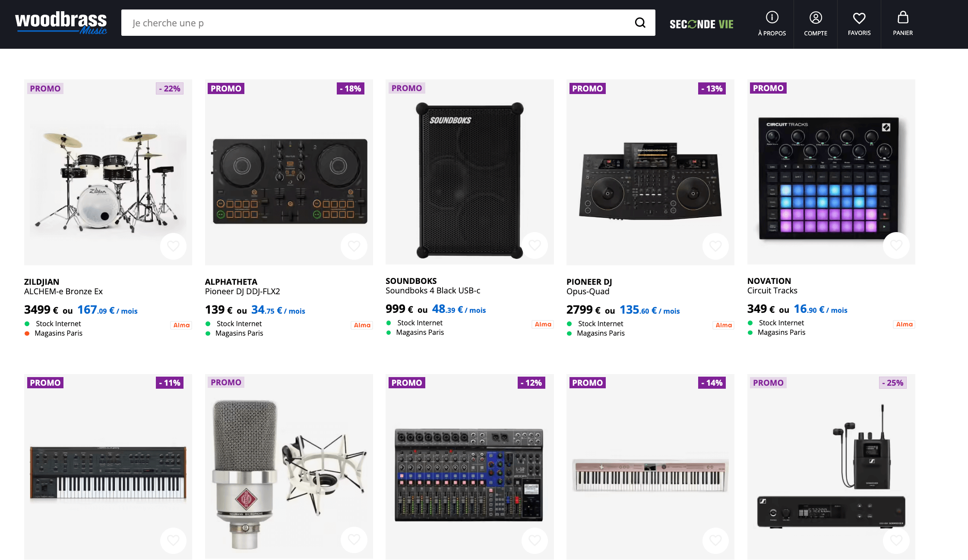
Task: Open the Favoris favorites list
Action: [859, 24]
